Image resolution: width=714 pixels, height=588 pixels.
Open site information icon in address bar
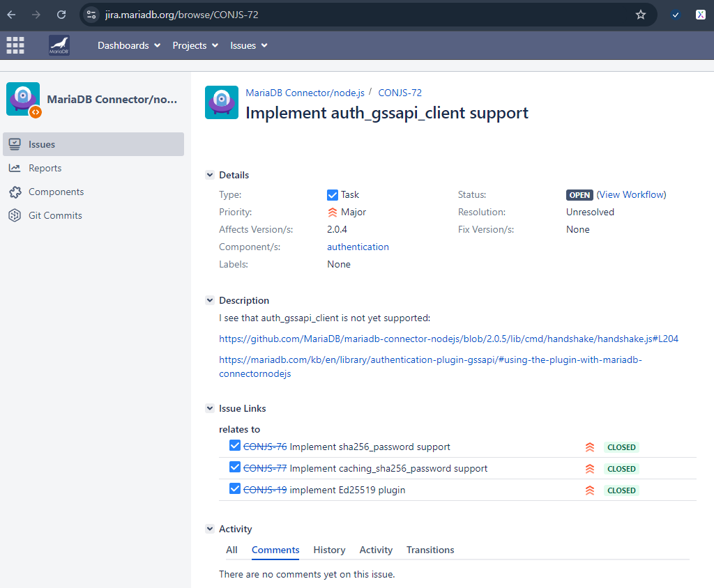[91, 15]
